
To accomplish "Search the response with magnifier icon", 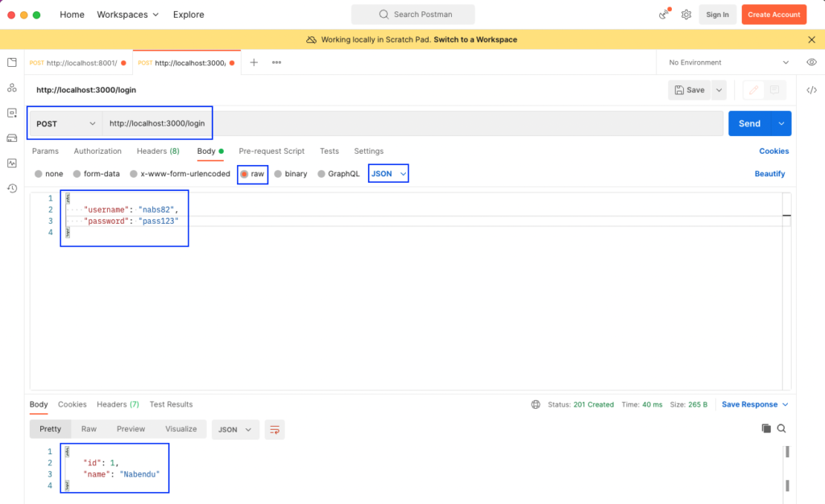I will coord(781,428).
